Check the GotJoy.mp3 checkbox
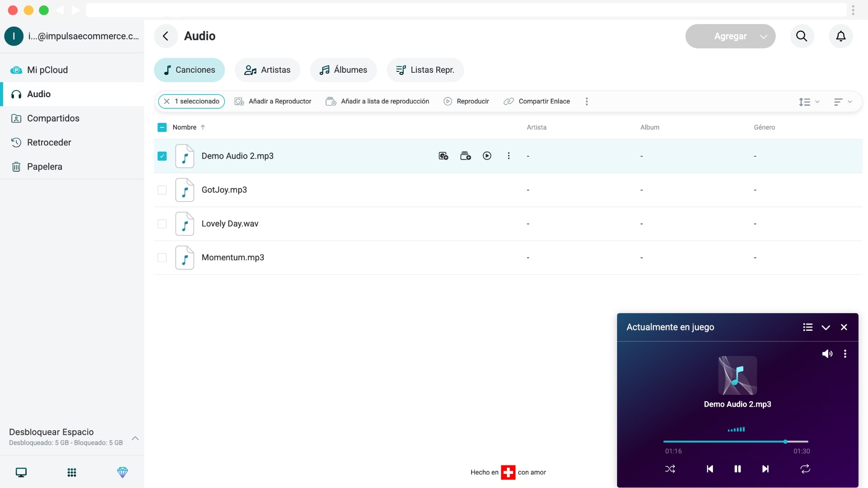Image resolution: width=868 pixels, height=488 pixels. (162, 190)
